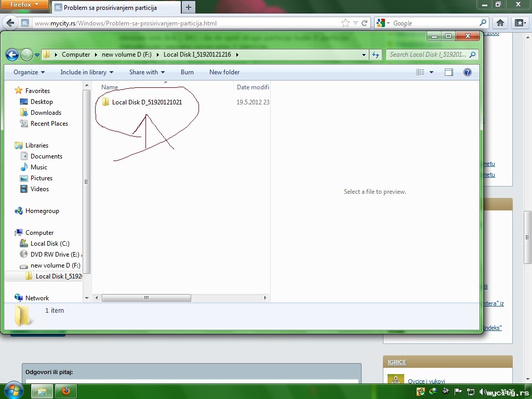Click Computer in the address bar breadcrumb
The width and height of the screenshot is (532, 399).
(x=76, y=54)
